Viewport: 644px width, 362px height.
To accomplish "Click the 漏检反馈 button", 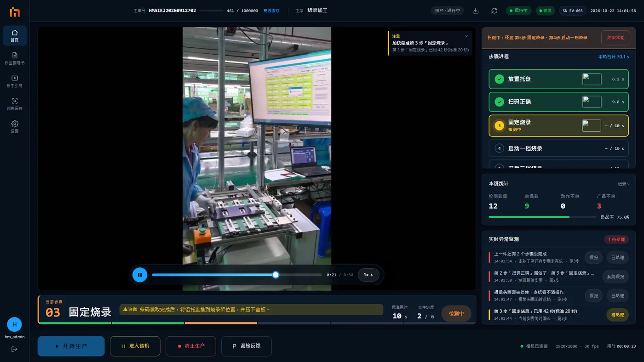I will (x=246, y=346).
